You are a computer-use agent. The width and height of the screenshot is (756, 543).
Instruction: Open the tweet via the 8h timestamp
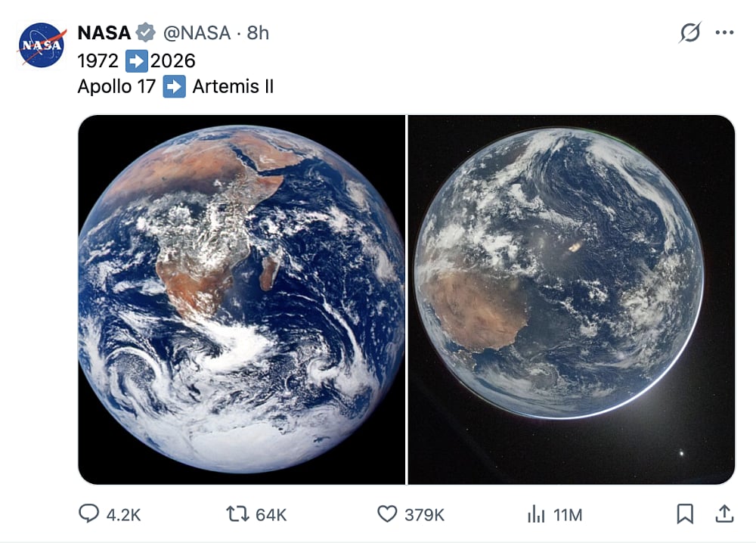[x=259, y=33]
